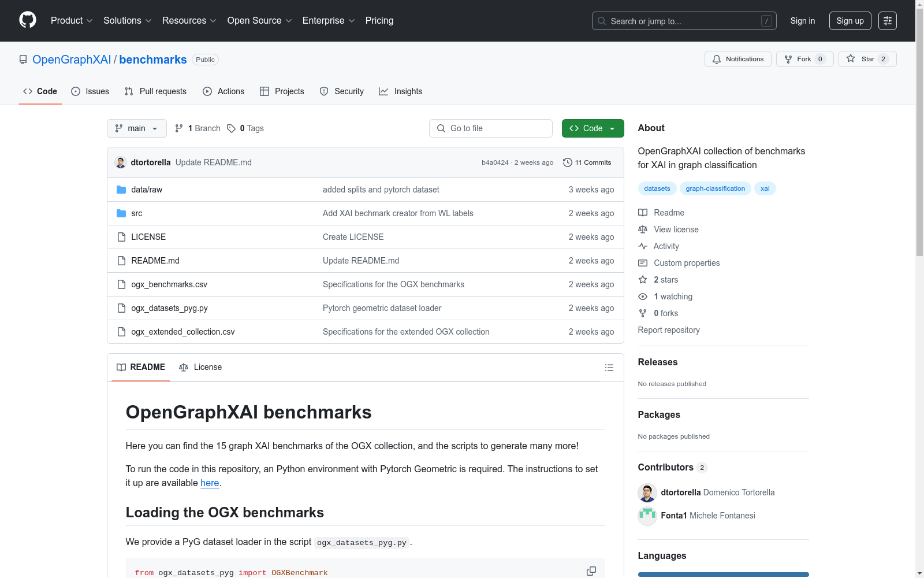924x578 pixels.
Task: Click the GitHub logo icon
Action: click(x=28, y=20)
